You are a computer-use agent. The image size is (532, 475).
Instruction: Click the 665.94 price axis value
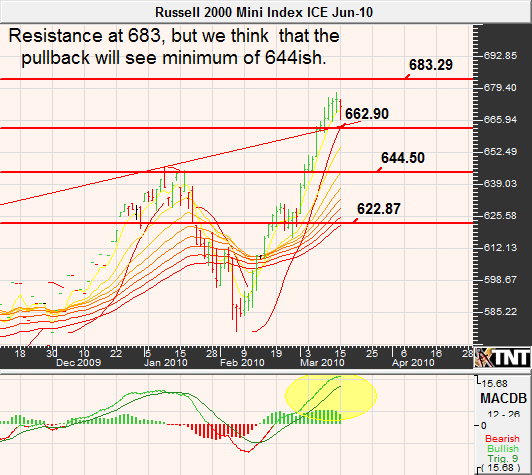click(500, 119)
